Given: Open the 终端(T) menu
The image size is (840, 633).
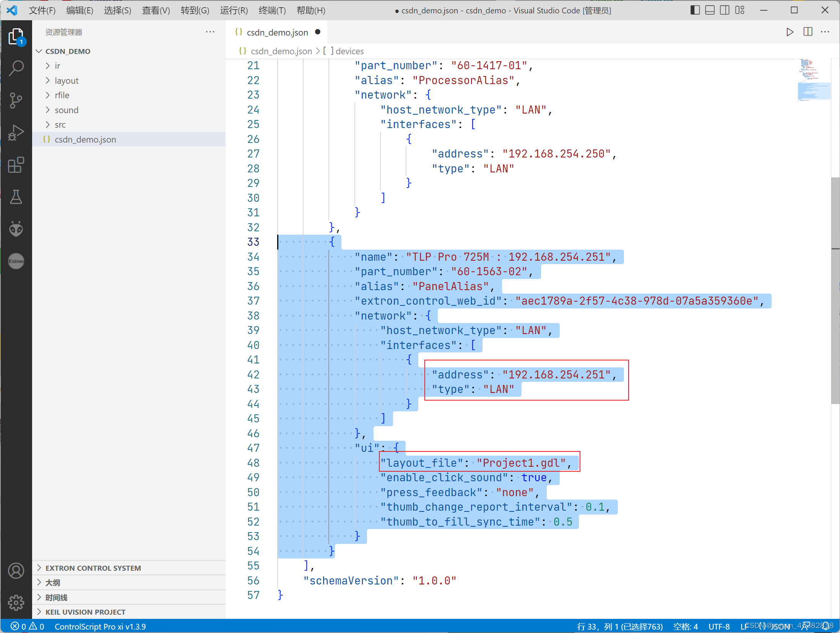Looking at the screenshot, I should pyautogui.click(x=272, y=10).
